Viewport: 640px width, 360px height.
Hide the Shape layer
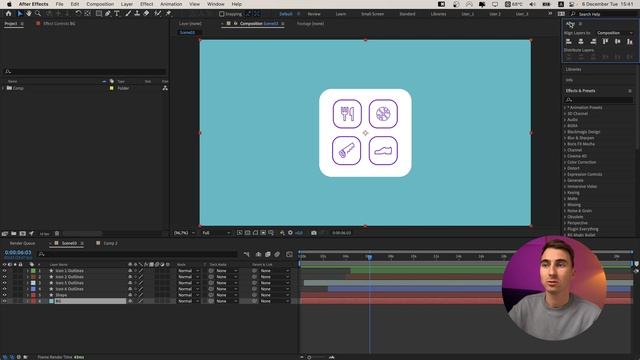pos(4,295)
